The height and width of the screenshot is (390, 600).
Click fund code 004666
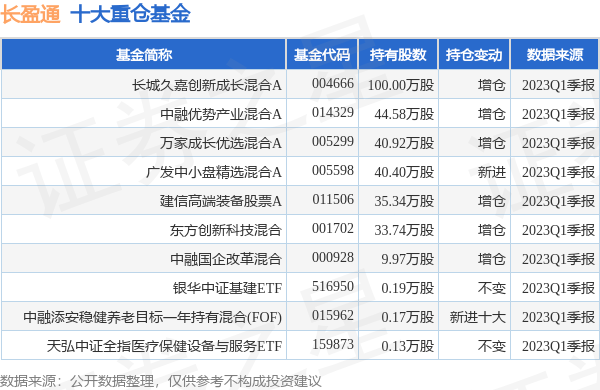click(333, 83)
